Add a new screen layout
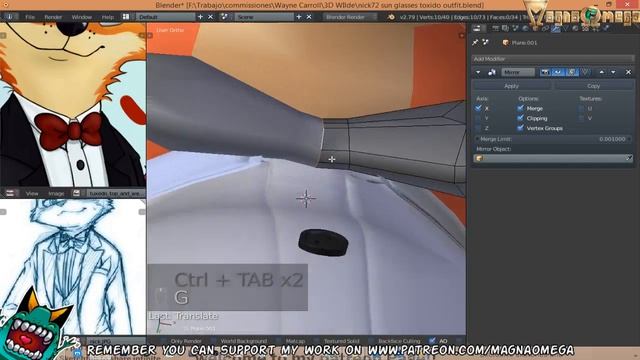640x360 pixels. coord(200,17)
